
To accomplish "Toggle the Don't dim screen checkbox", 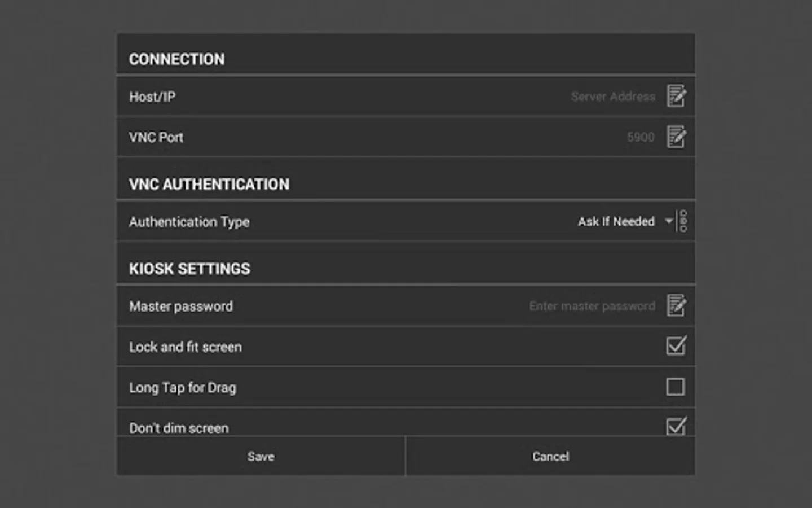I will (676, 426).
